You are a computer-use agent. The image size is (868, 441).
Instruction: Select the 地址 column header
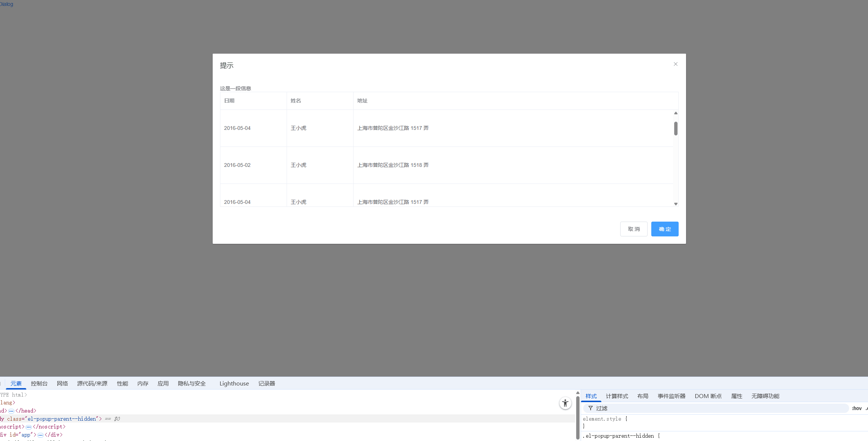pyautogui.click(x=516, y=101)
